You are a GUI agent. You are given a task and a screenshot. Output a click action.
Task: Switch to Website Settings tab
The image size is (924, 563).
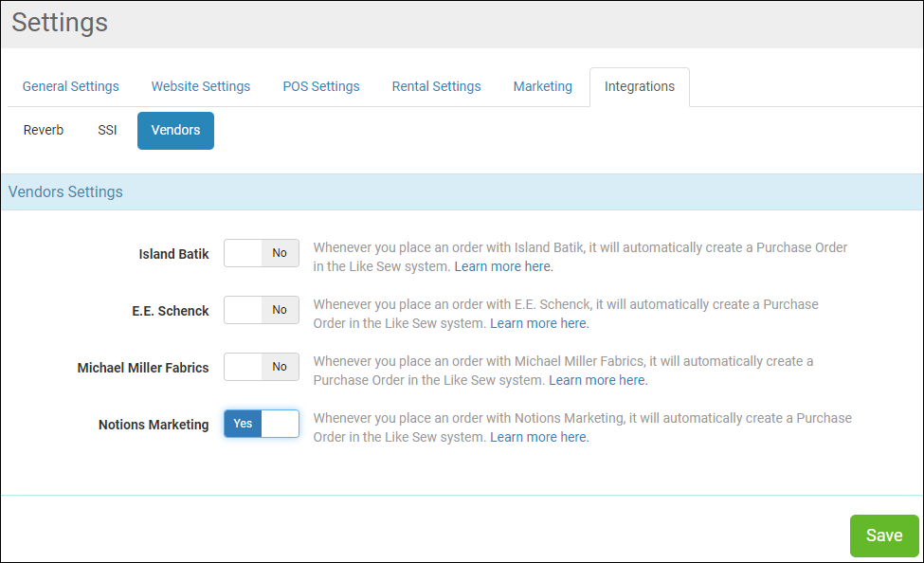tap(201, 86)
